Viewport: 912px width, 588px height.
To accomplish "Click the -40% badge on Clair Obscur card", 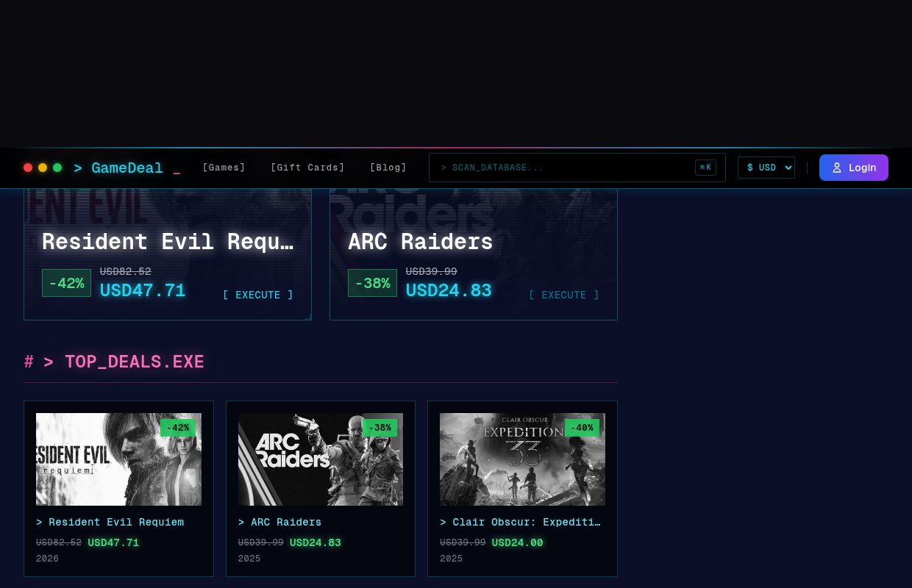I will click(583, 428).
